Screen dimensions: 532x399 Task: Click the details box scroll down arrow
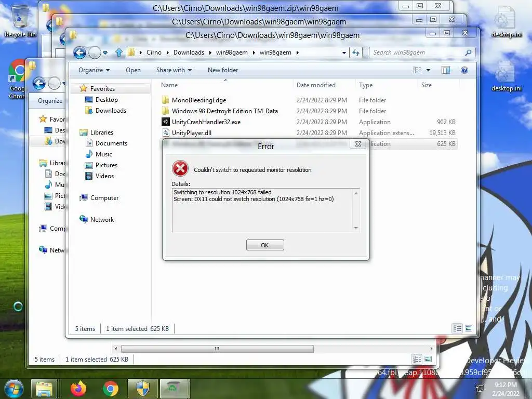pyautogui.click(x=356, y=228)
